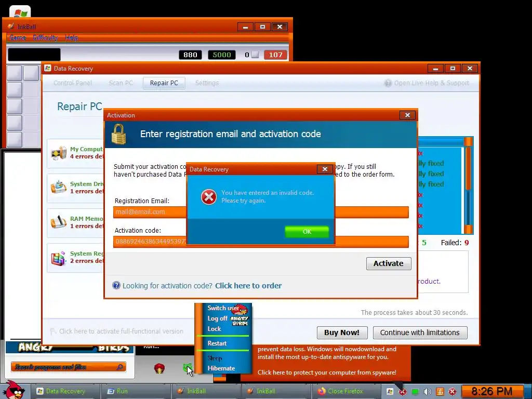Click the padlock icon in the Activation header

[x=119, y=134]
